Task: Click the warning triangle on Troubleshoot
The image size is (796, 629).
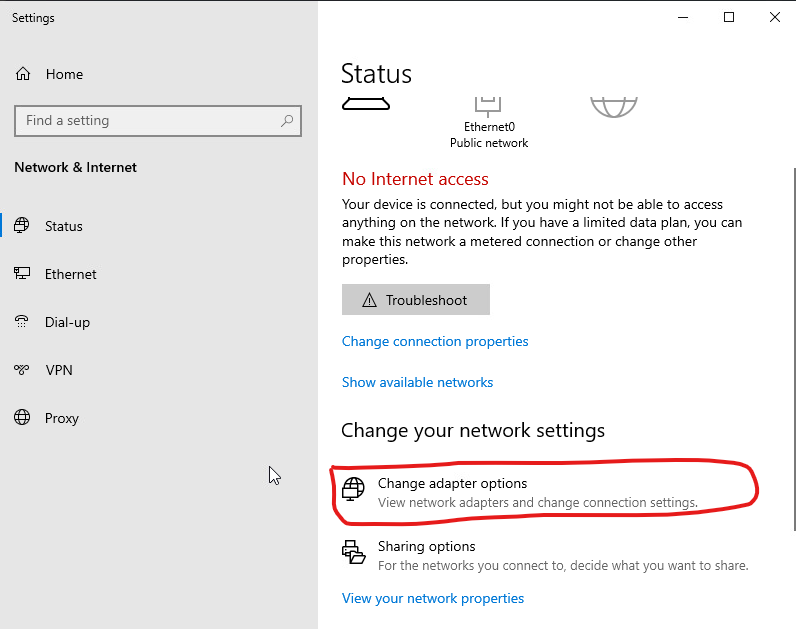Action: click(370, 300)
